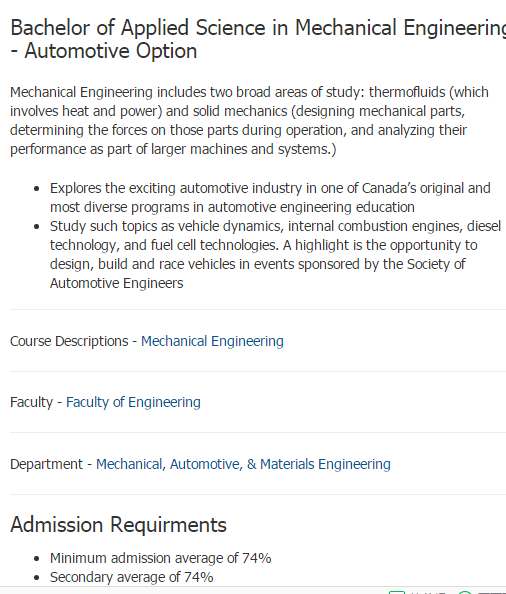Image resolution: width=506 pixels, height=594 pixels.
Task: Click the green circle icon in bottom bar
Action: pyautogui.click(x=465, y=592)
